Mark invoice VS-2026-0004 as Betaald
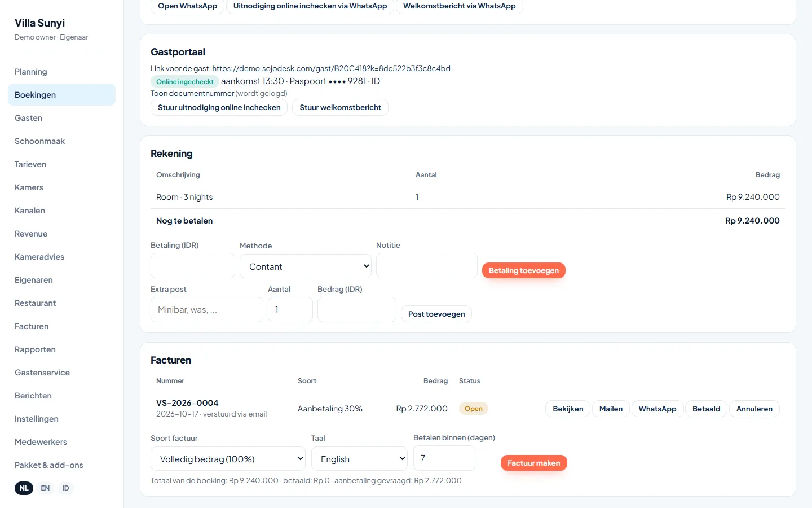The width and height of the screenshot is (812, 508). click(707, 409)
